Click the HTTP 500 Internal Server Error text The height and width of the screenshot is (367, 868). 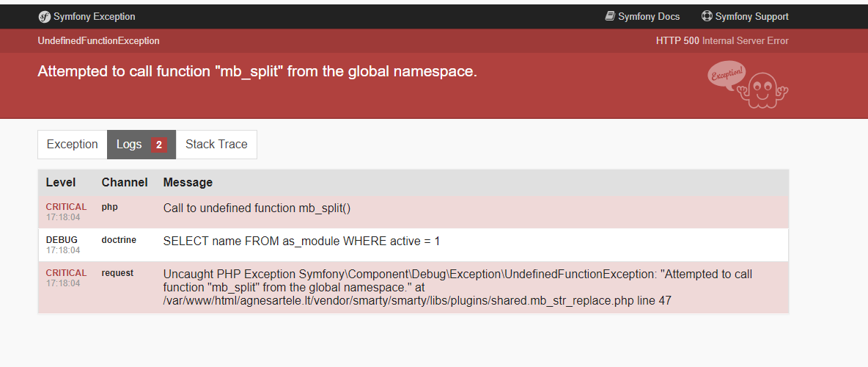coord(722,41)
